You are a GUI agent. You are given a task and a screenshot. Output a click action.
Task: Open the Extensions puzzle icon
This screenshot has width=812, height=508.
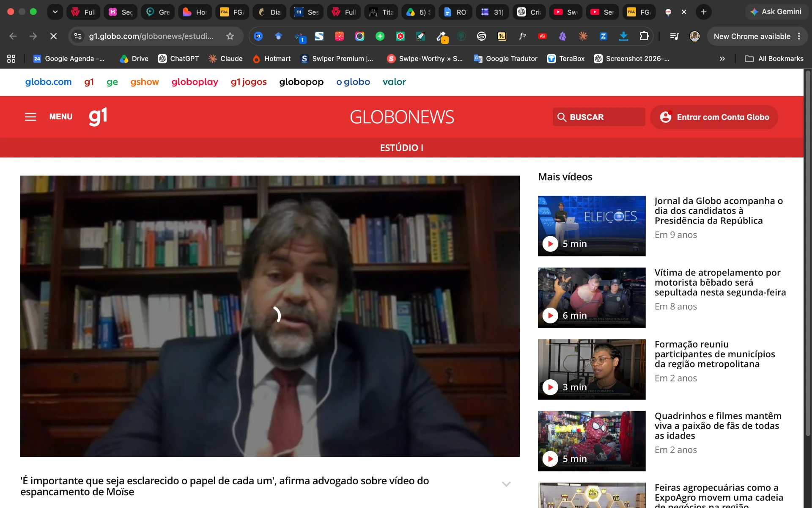coord(644,36)
